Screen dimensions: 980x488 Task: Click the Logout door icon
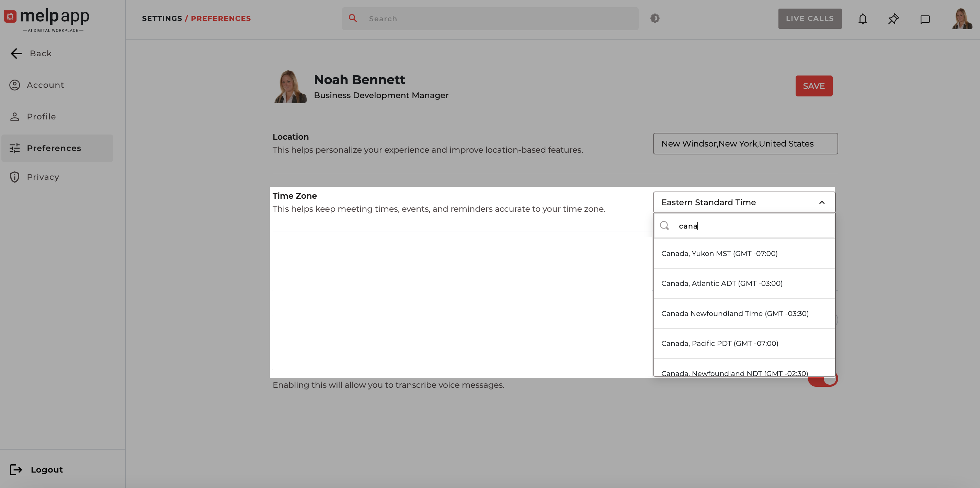click(16, 470)
